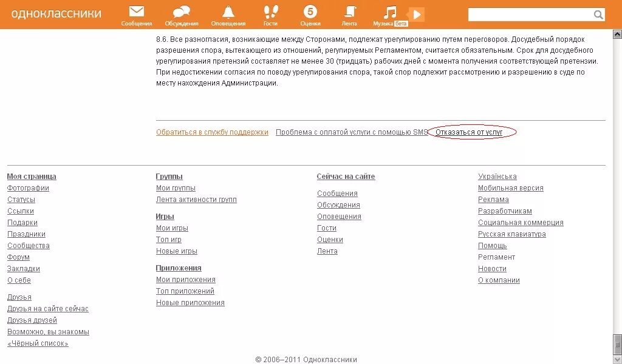Open the Закладки footer link
The image size is (622, 364).
(x=24, y=268)
